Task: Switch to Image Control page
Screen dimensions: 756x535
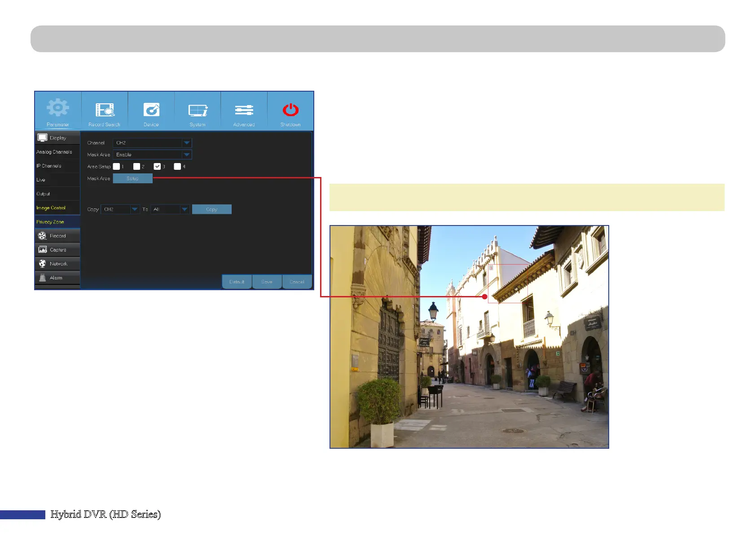Action: [57, 208]
